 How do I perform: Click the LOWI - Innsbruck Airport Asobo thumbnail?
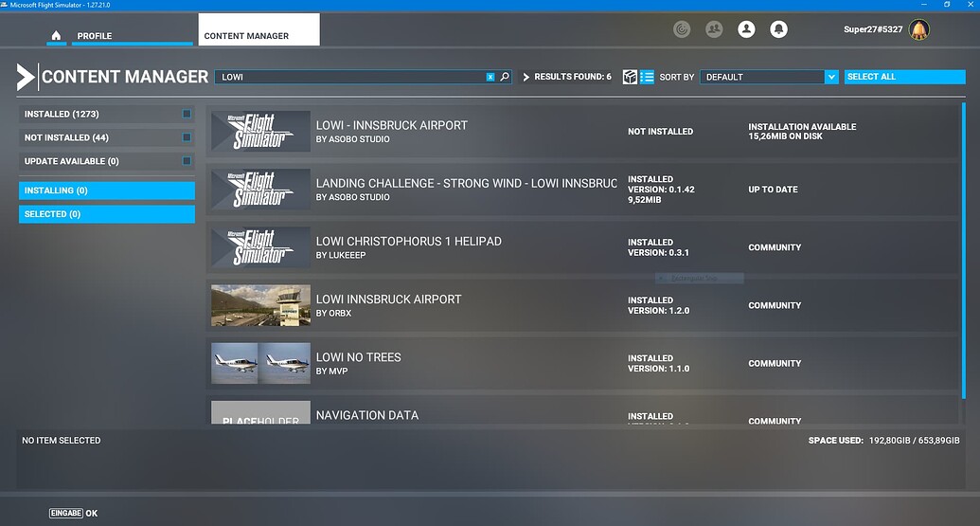[260, 132]
